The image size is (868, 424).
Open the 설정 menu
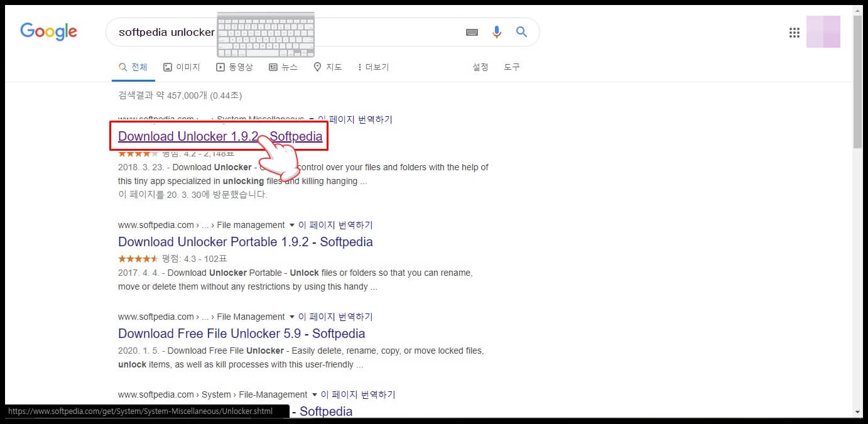(480, 67)
